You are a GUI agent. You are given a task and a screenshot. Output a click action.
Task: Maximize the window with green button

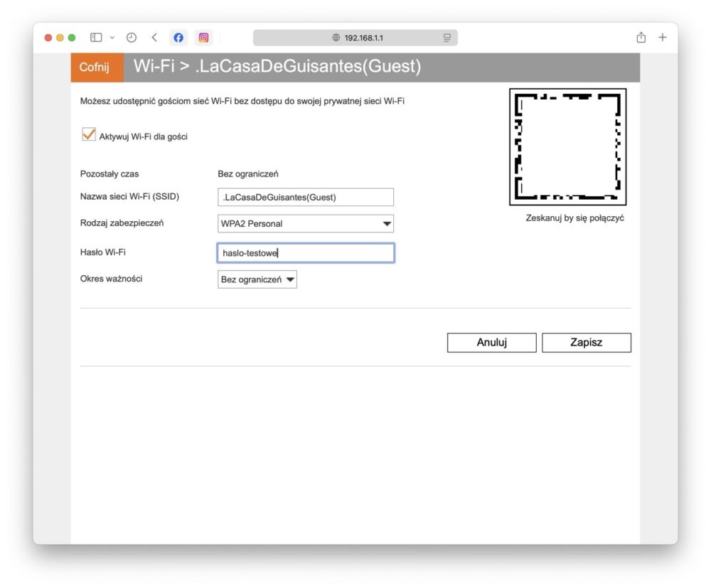(72, 38)
